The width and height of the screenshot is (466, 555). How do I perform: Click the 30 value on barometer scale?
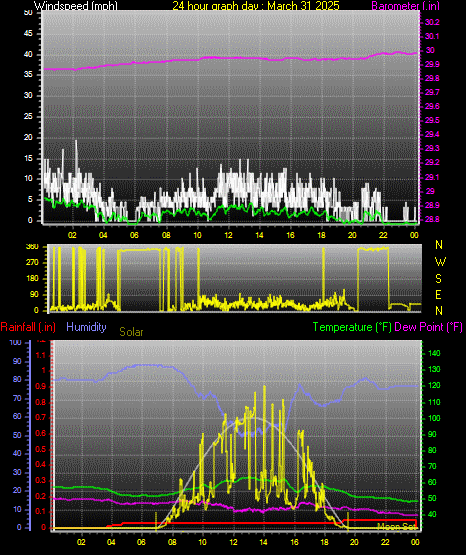pyautogui.click(x=430, y=50)
